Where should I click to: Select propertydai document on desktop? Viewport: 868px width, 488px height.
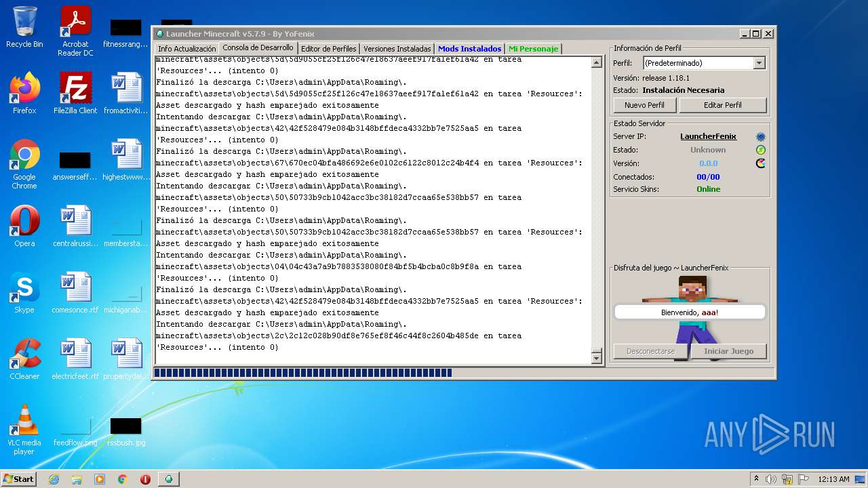[126, 359]
